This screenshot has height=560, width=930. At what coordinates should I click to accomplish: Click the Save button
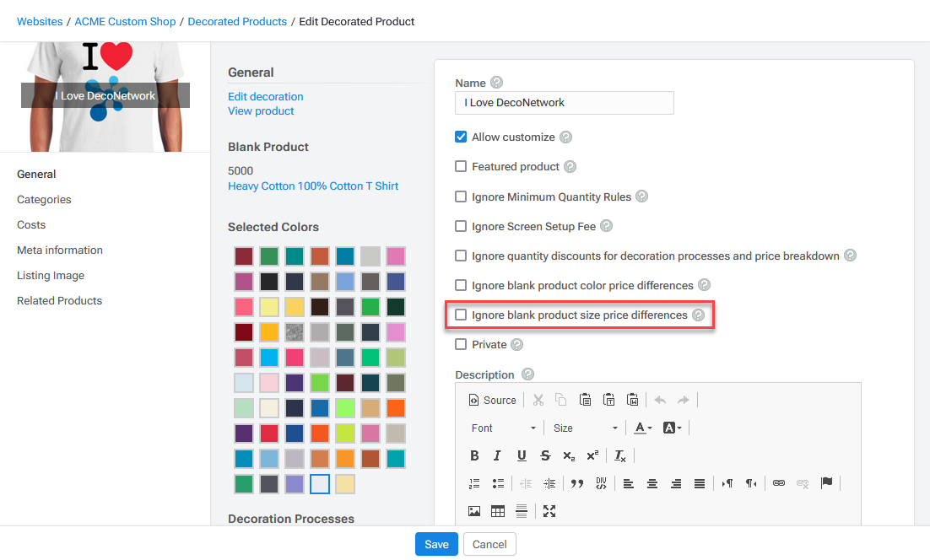tap(436, 544)
